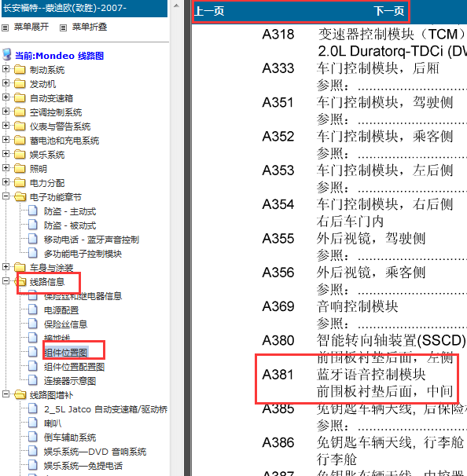The width and height of the screenshot is (467, 476).
Task: Click the scroll-up arrow of the tree panel
Action: coord(176,5)
